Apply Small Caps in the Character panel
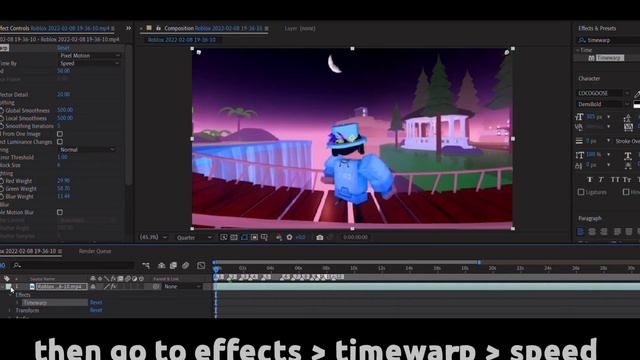 627,180
